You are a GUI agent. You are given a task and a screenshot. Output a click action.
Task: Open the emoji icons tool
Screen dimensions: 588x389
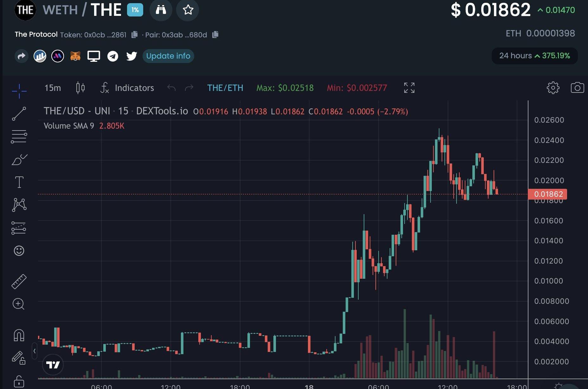click(x=19, y=251)
